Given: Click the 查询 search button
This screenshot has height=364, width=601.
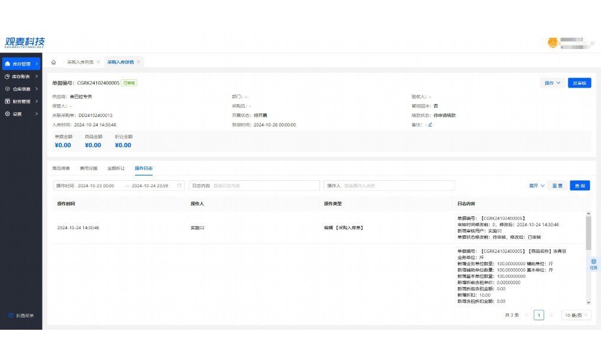Looking at the screenshot, I should point(580,186).
